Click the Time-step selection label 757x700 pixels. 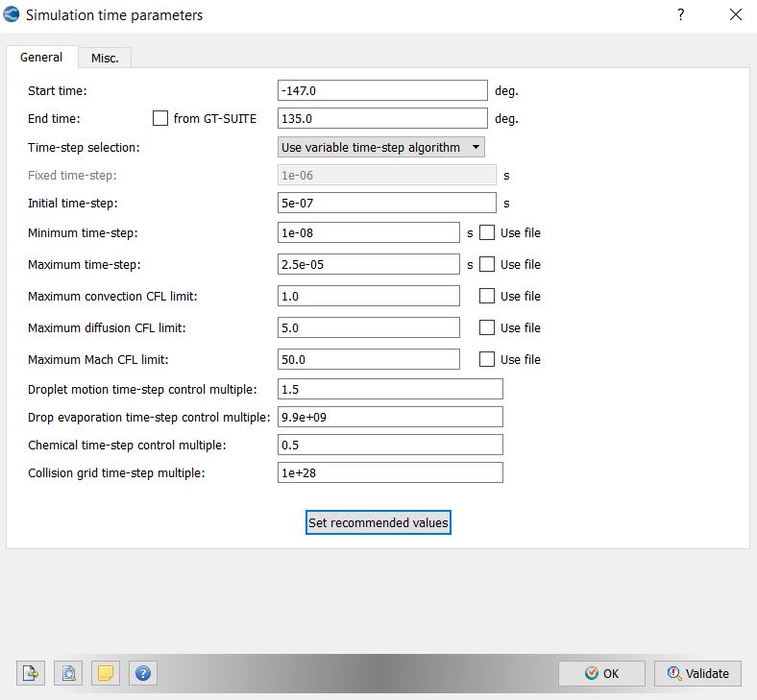click(84, 147)
